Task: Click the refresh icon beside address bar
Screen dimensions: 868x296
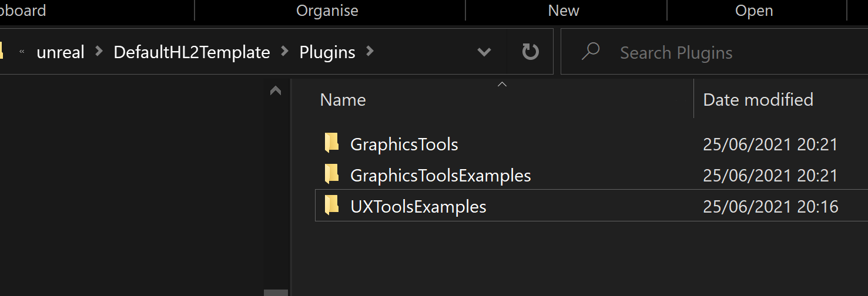Action: (531, 52)
